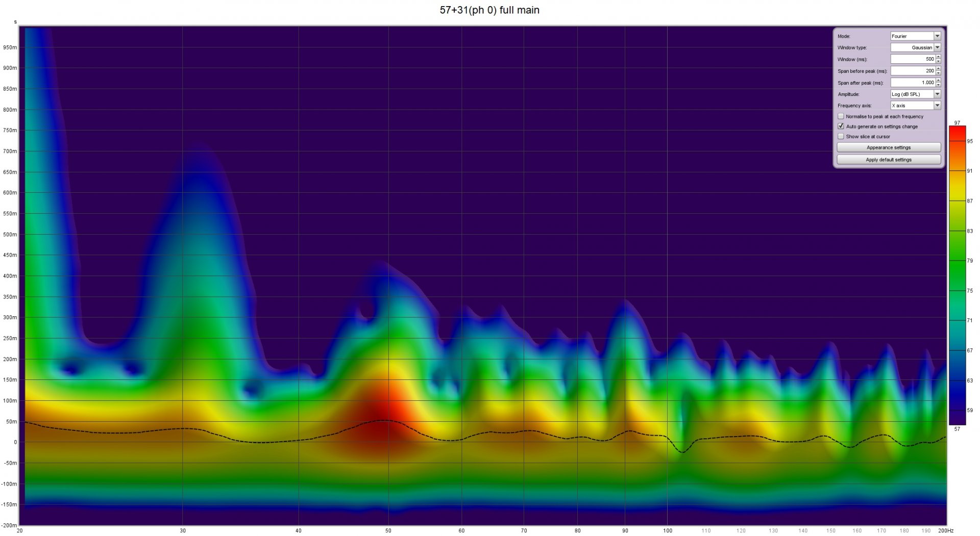The image size is (980, 536).
Task: Click the Span before peak field showing 200
Action: [x=913, y=71]
